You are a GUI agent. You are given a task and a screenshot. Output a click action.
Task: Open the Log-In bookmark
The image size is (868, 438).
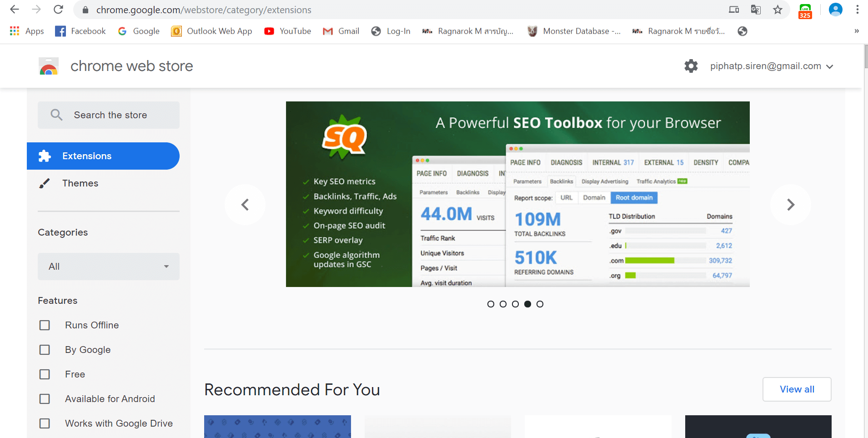(x=391, y=31)
